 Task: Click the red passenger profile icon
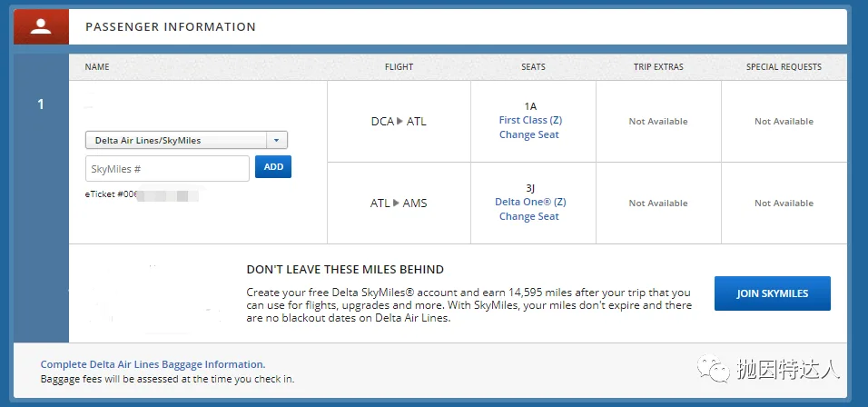pos(41,26)
